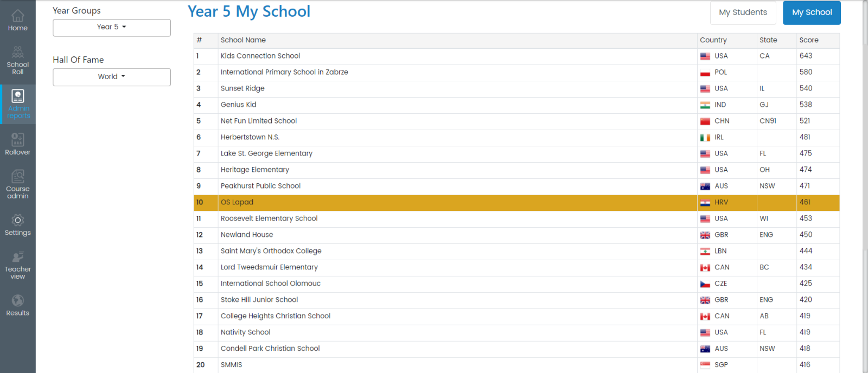The width and height of the screenshot is (868, 373).
Task: Select International School Olomouc
Action: (x=271, y=284)
